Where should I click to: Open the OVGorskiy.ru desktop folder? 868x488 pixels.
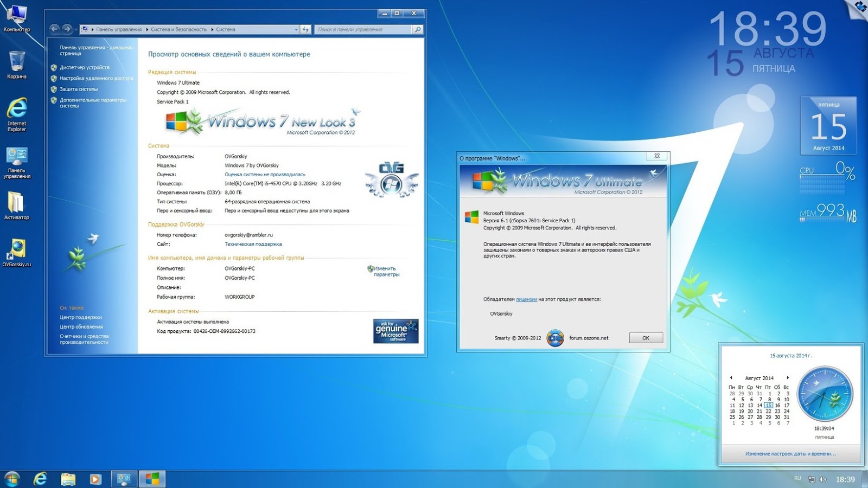18,248
